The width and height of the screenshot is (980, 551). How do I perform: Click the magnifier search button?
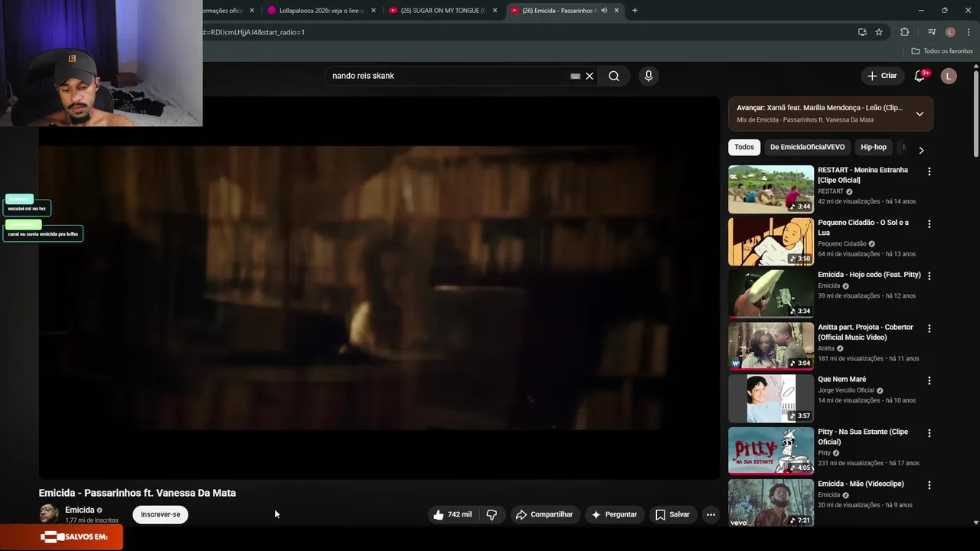pos(614,76)
